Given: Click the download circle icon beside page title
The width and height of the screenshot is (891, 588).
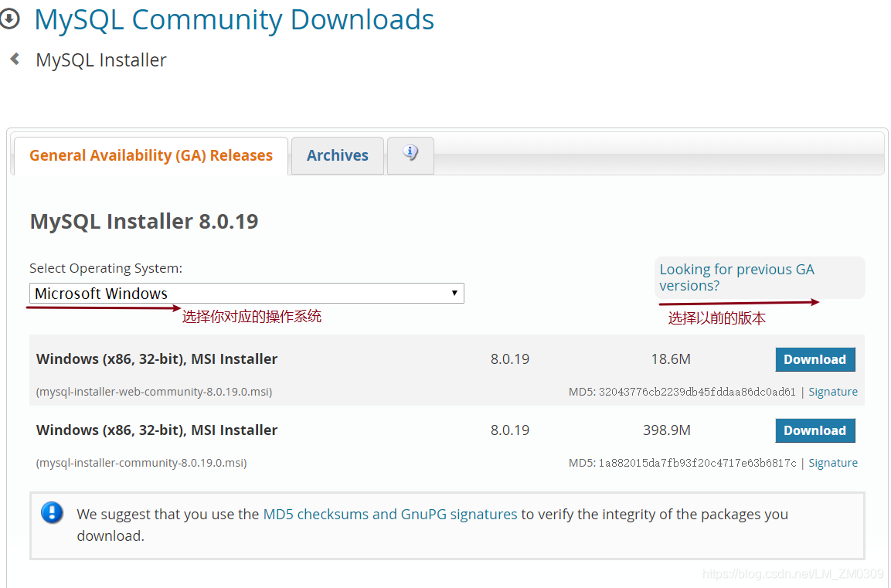Looking at the screenshot, I should [x=9, y=19].
